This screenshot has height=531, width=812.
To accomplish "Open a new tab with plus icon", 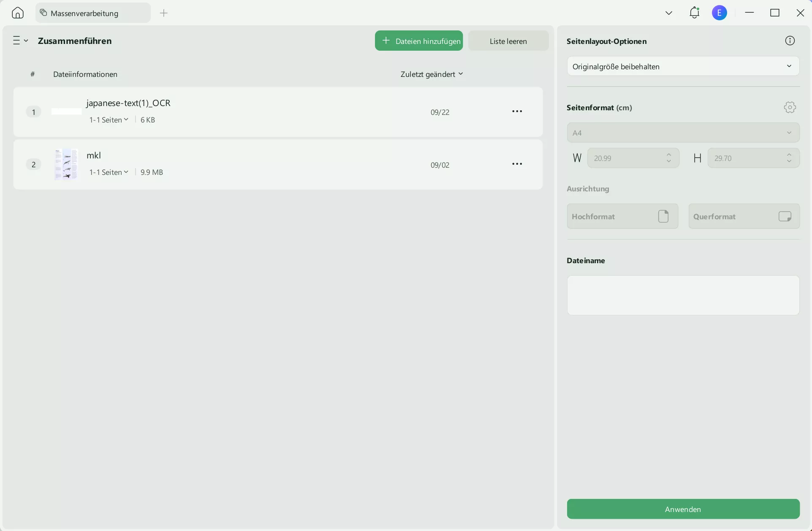I will [x=164, y=13].
